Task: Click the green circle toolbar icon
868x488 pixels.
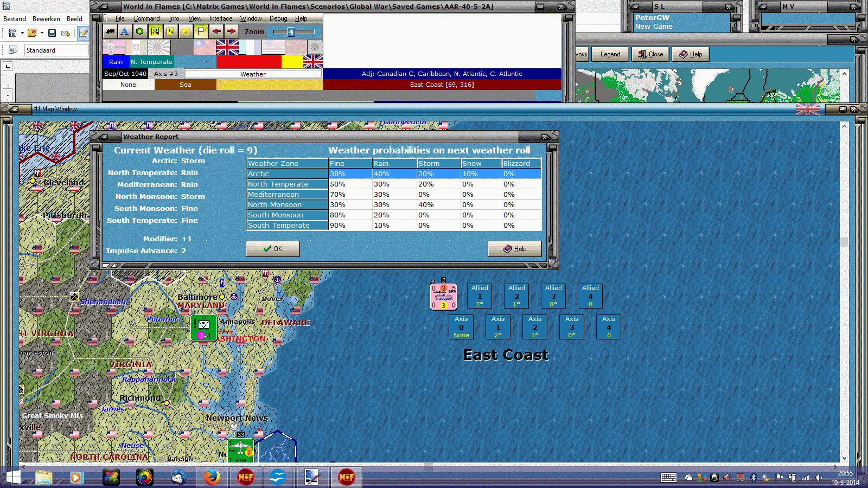Action: coord(140,31)
